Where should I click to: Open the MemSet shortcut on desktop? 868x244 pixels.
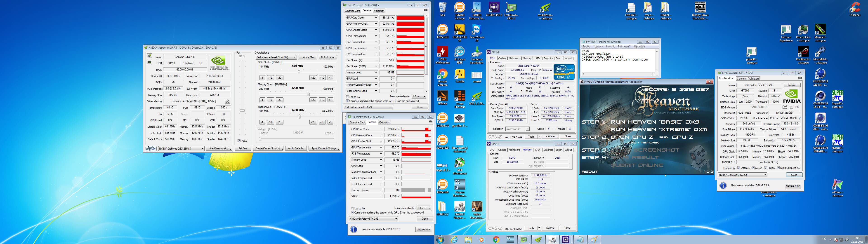820,33
